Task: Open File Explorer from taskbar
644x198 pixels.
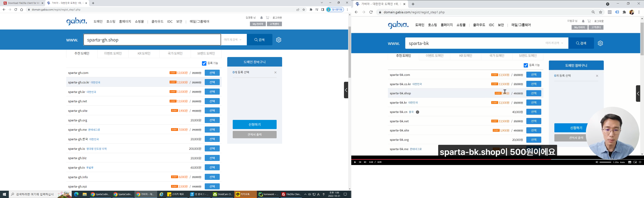Action: coord(85,194)
